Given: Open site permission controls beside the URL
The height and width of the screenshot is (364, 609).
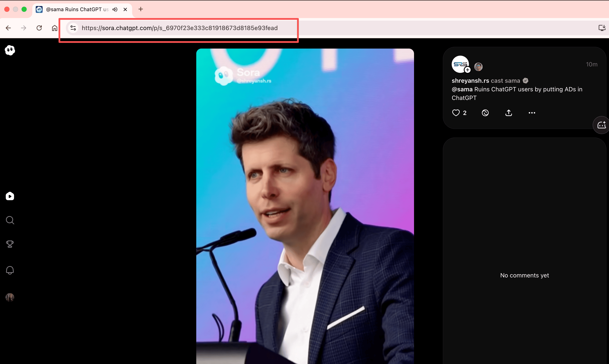Looking at the screenshot, I should click(73, 28).
